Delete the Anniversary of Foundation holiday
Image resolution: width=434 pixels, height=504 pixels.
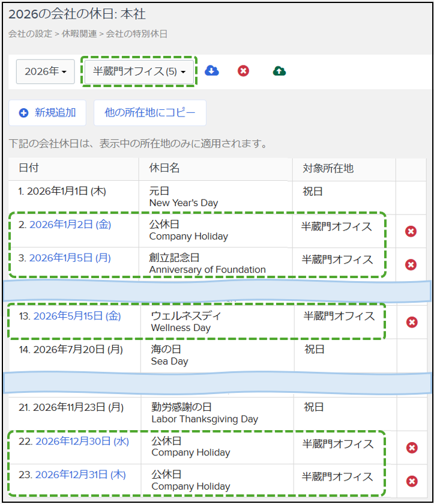pos(411,264)
